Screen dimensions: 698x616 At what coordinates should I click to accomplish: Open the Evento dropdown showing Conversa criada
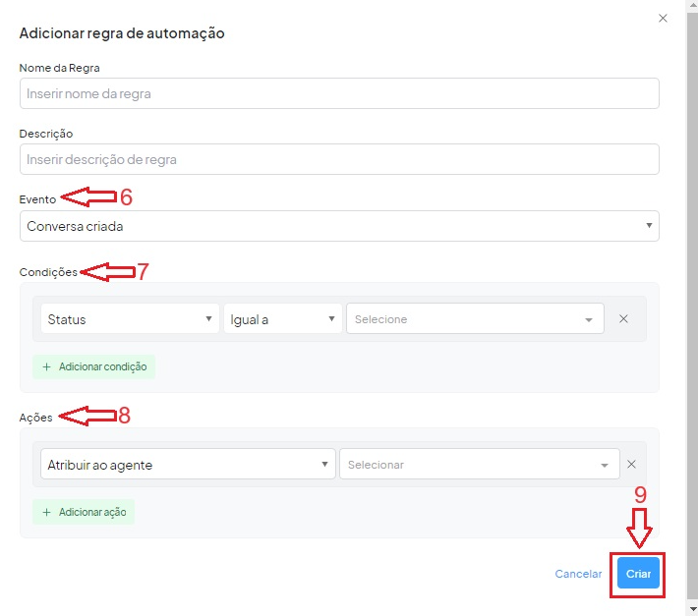pyautogui.click(x=339, y=226)
